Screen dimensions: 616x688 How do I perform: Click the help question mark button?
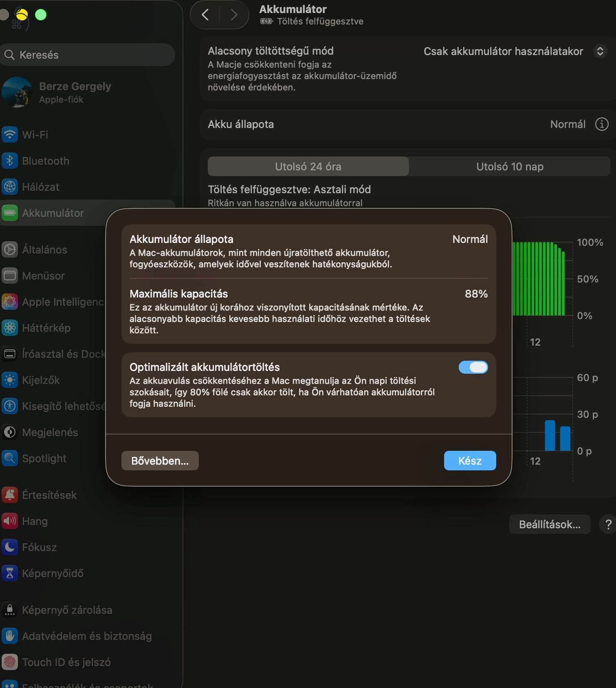coord(608,524)
